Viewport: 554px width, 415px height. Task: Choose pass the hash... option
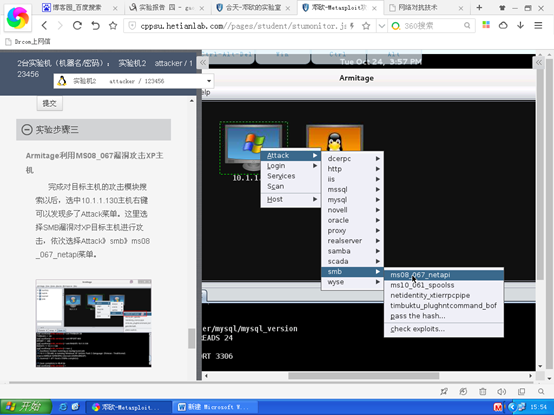pyautogui.click(x=444, y=316)
